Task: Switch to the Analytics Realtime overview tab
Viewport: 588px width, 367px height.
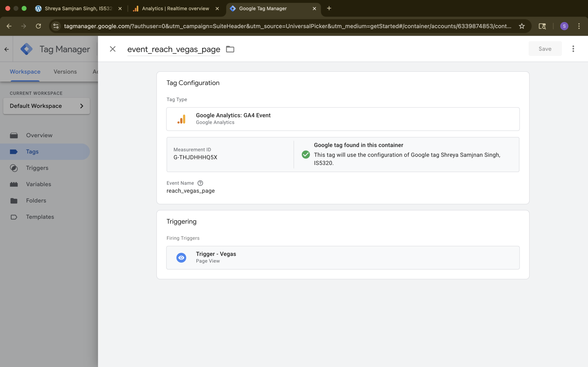Action: [x=175, y=8]
